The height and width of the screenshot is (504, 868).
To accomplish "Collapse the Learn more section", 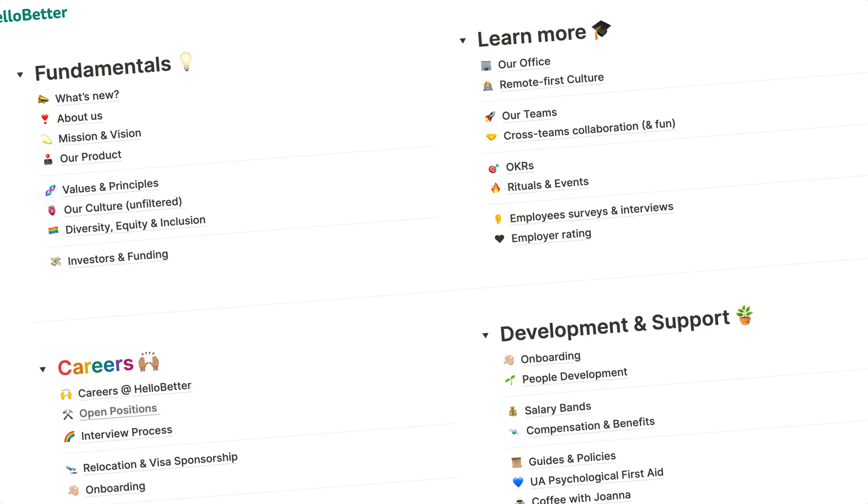I will [463, 41].
